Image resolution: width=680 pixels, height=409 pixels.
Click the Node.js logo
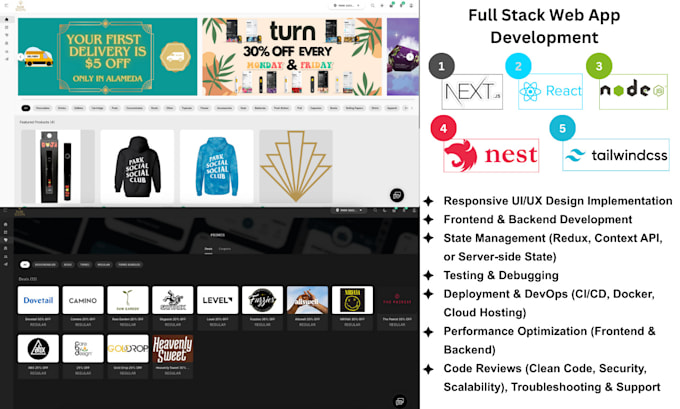633,92
